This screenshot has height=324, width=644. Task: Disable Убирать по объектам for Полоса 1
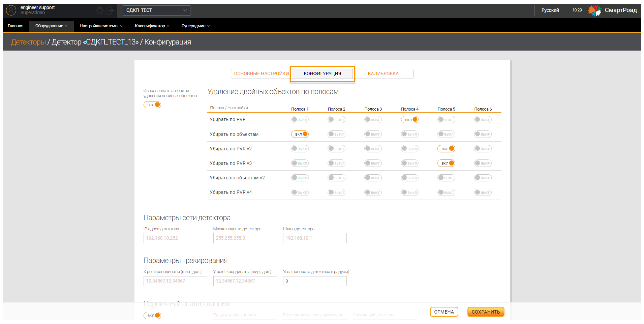(300, 134)
